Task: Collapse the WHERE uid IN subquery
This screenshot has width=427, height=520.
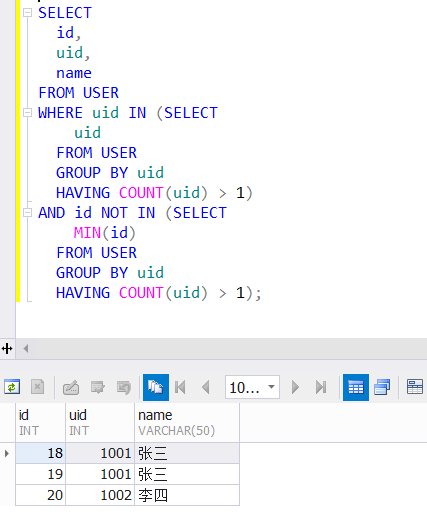Action: click(x=27, y=113)
